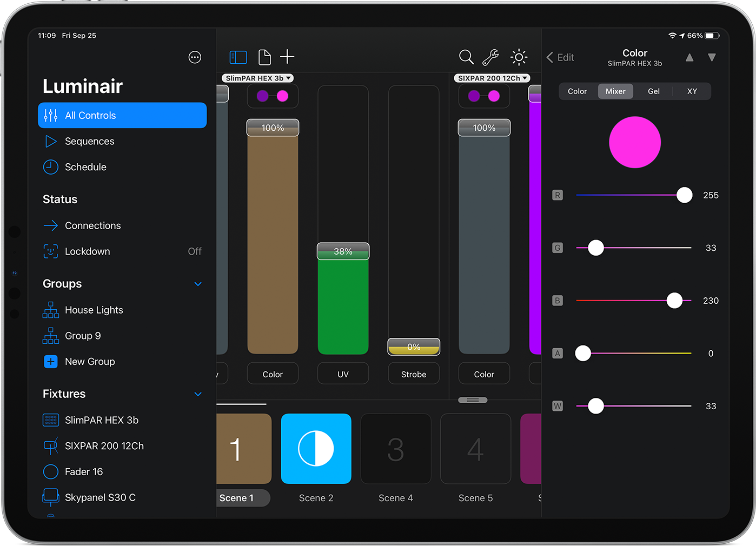This screenshot has height=546, width=756.
Task: Select All Controls in sidebar
Action: (122, 115)
